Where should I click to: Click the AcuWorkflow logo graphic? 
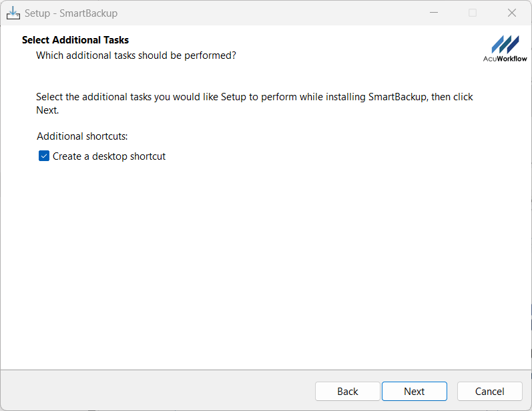pos(505,44)
